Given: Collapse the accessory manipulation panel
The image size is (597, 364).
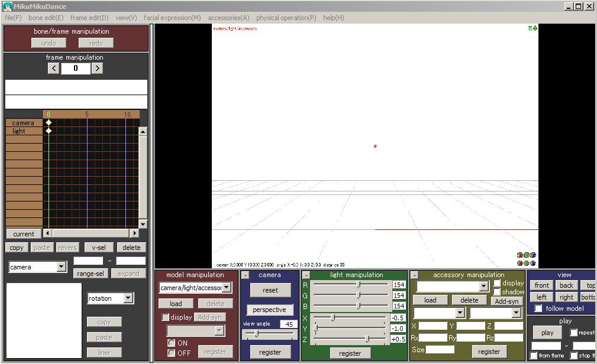Looking at the screenshot, I should (x=414, y=275).
